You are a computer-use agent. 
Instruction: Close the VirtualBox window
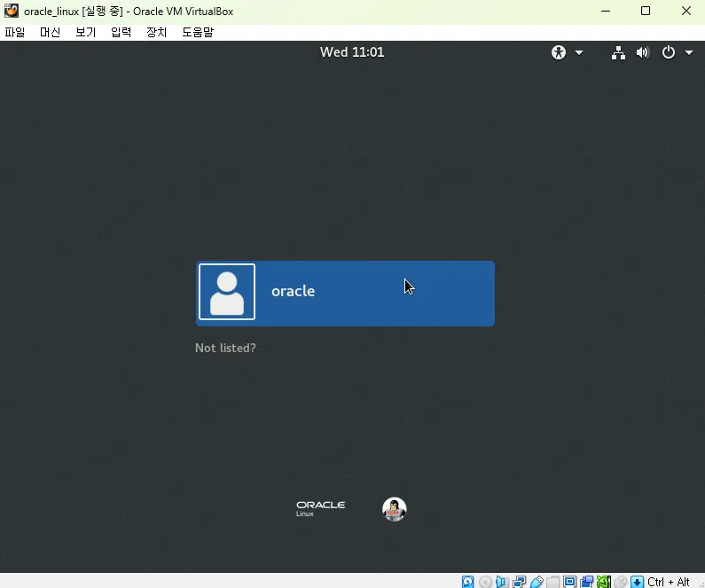coord(686,11)
